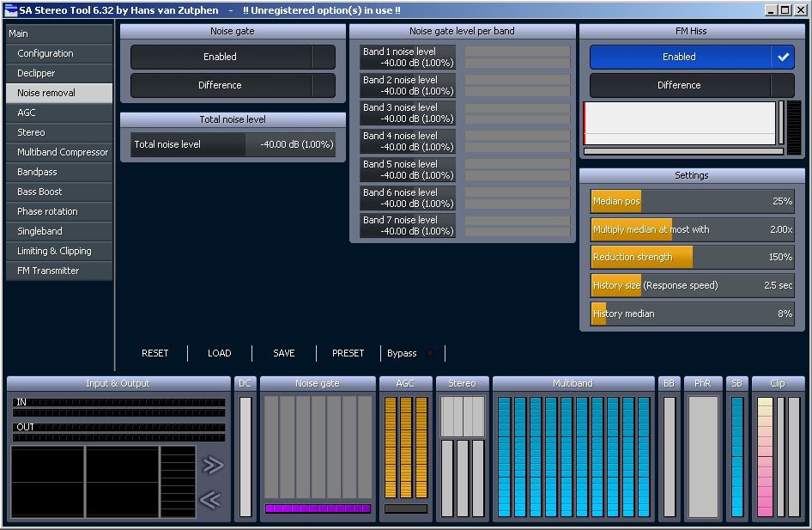Open the Limiting & Clipping page
This screenshot has height=530, width=812.
[x=59, y=251]
